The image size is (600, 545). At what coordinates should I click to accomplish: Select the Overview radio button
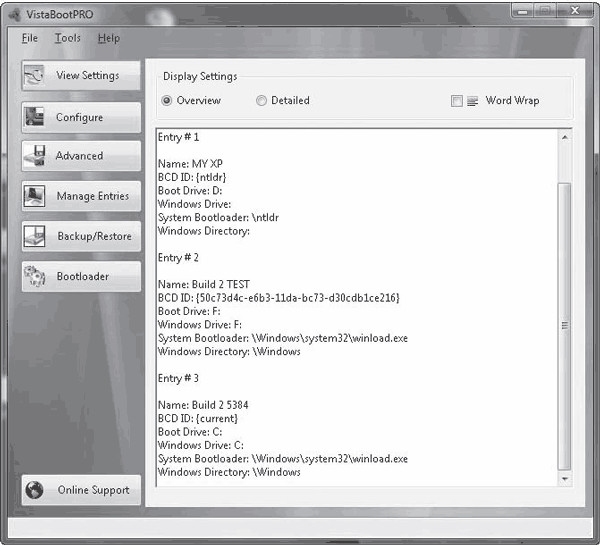[x=167, y=101]
